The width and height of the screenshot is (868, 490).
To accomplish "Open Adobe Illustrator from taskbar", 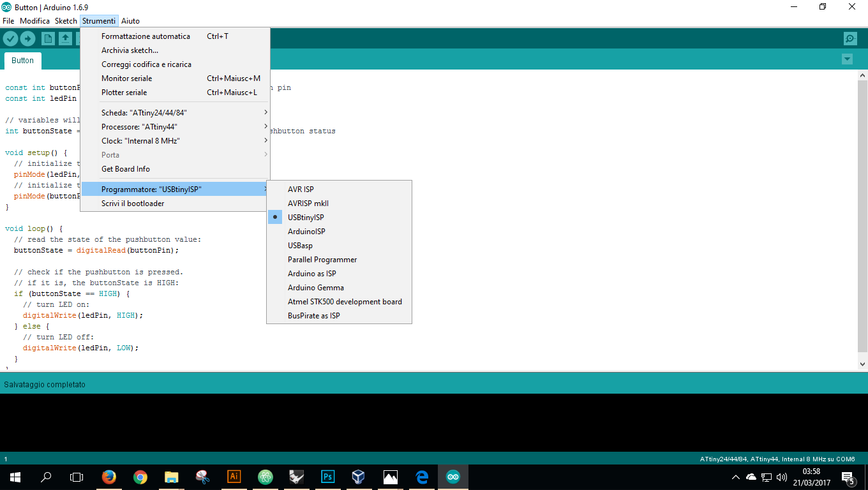I will (x=234, y=477).
